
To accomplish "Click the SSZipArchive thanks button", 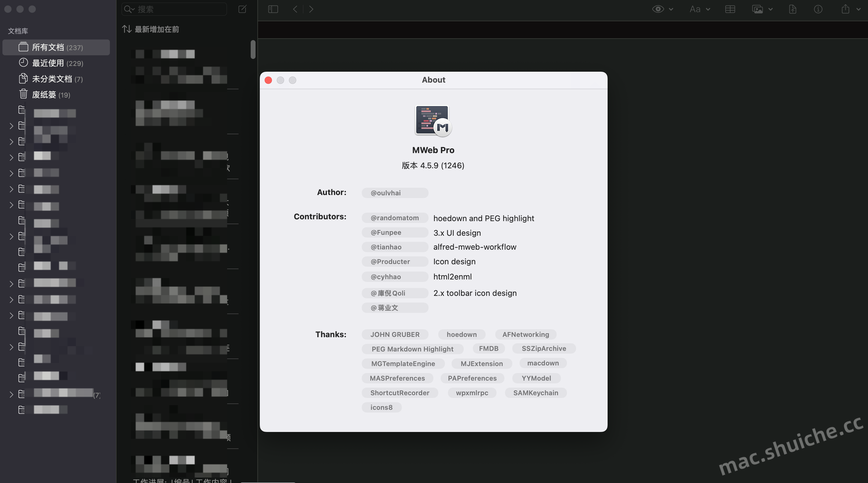I will click(x=544, y=348).
